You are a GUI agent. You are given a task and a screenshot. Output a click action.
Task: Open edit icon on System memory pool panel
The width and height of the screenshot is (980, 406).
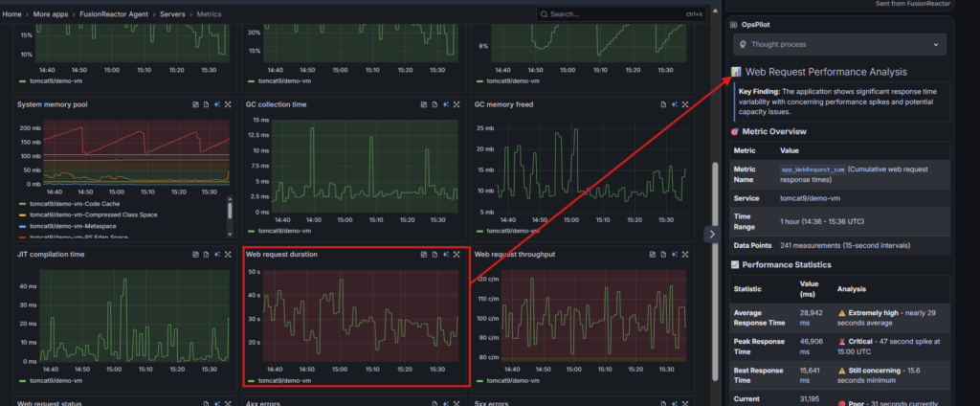pyautogui.click(x=195, y=104)
